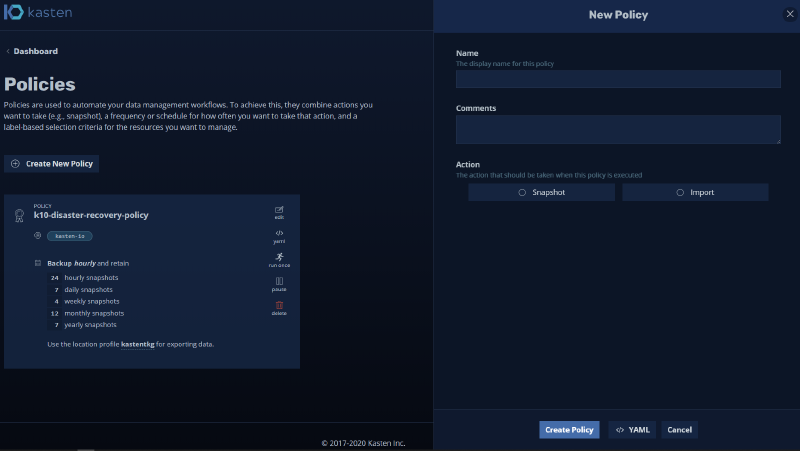The height and width of the screenshot is (451, 800).
Task: Click the '© 2017-2020 Kasten Inc.' footer text
Action: 363,443
